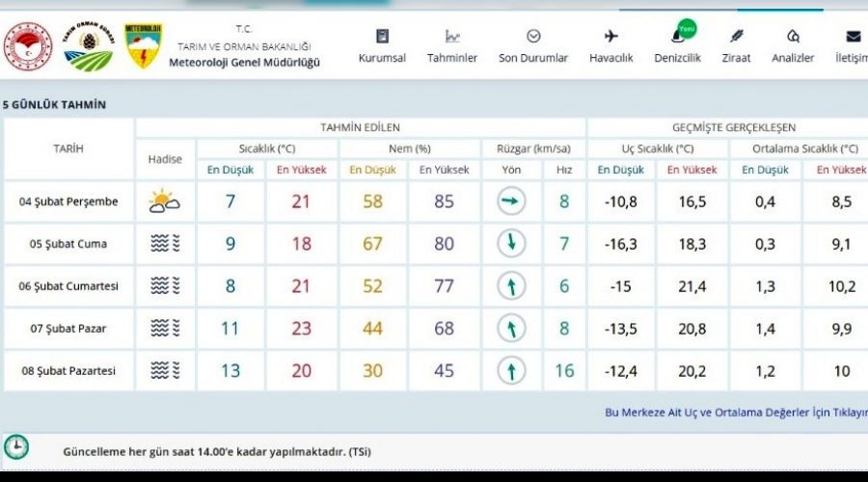This screenshot has height=482, width=868.
Task: Click the Ziraat feather icon
Action: coord(736,38)
